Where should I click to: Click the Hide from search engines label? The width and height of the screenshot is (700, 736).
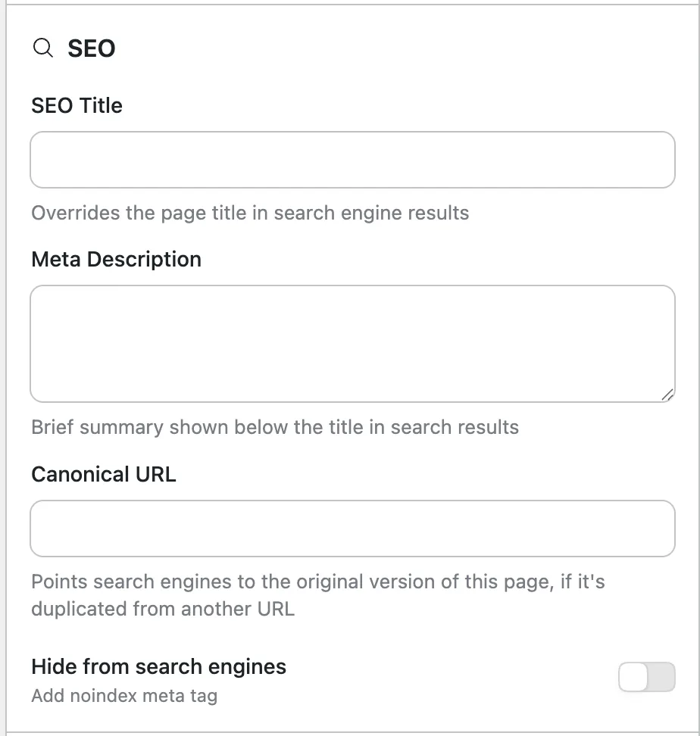pyautogui.click(x=158, y=667)
